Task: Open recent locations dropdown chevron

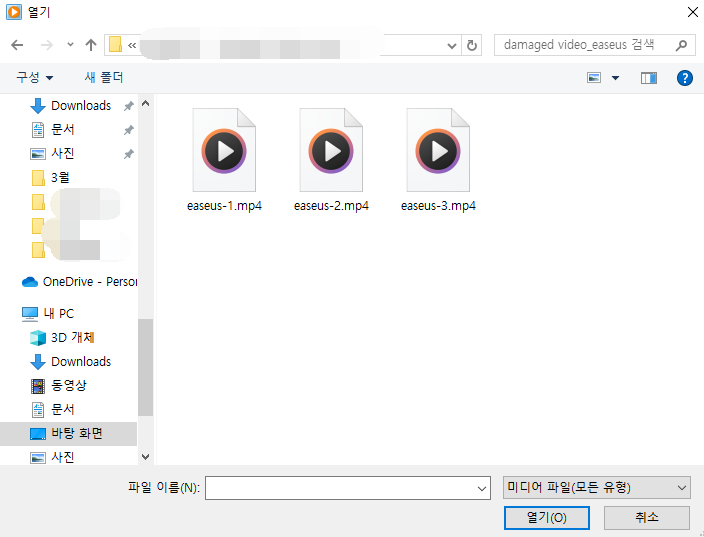Action: (x=70, y=45)
